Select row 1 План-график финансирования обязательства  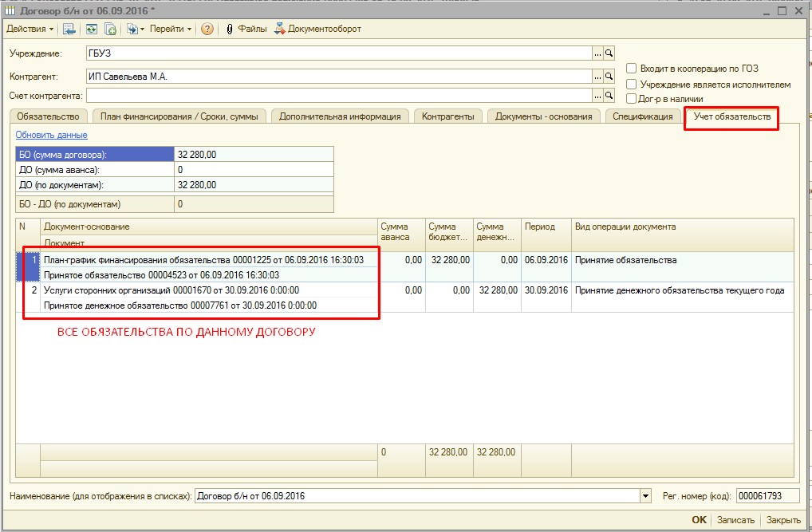tap(203, 260)
